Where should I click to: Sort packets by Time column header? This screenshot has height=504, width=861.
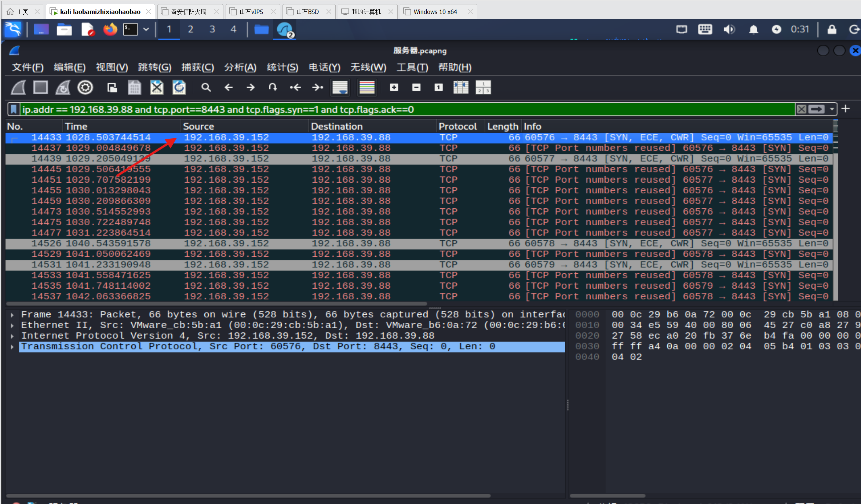pyautogui.click(x=122, y=127)
